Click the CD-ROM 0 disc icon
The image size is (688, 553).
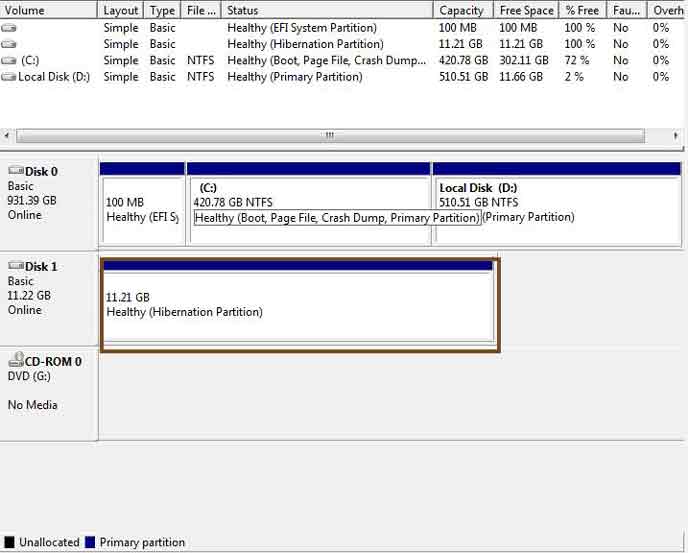coord(16,359)
